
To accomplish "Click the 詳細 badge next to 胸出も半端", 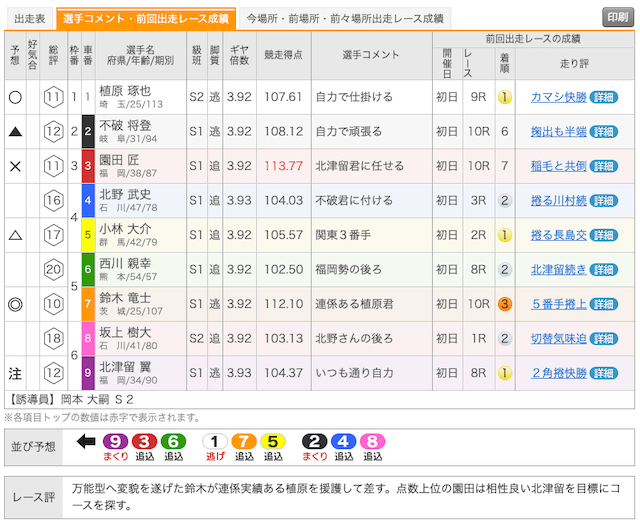I will (604, 132).
